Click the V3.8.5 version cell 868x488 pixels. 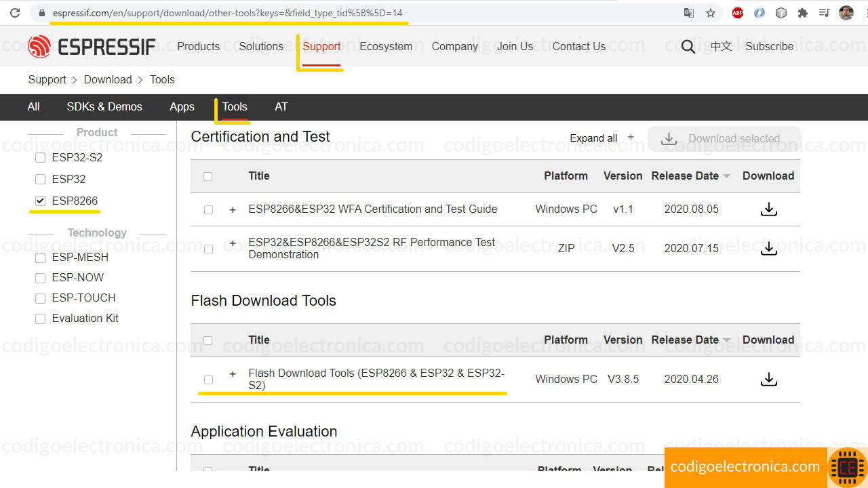coord(623,379)
